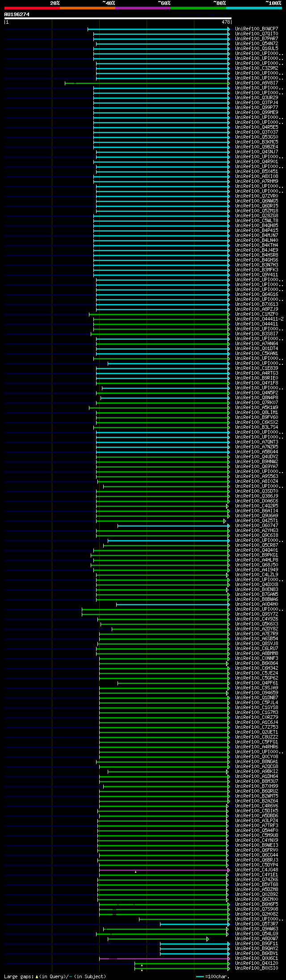The image size is (286, 980).
Task: Open hit UniRef100_Q3TPJ4
Action: pyautogui.click(x=257, y=103)
